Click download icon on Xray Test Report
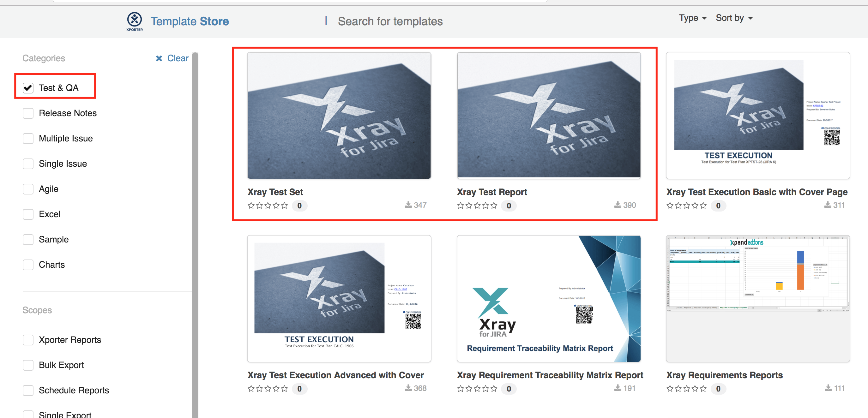Viewport: 868px width, 418px height. [x=617, y=205]
